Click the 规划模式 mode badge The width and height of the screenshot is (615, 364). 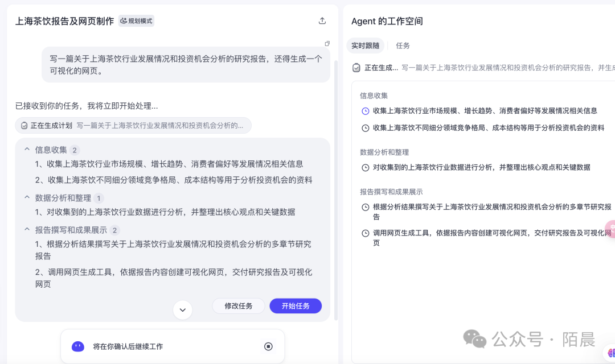(136, 21)
